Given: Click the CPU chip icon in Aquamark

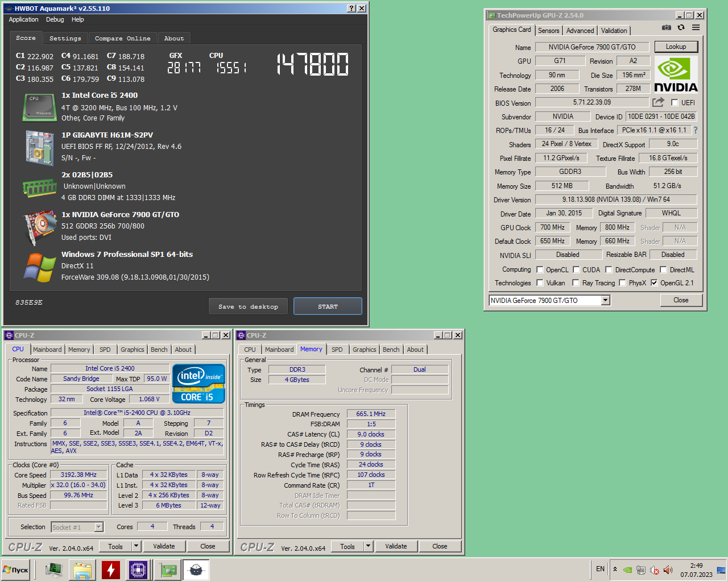Looking at the screenshot, I should (39, 107).
